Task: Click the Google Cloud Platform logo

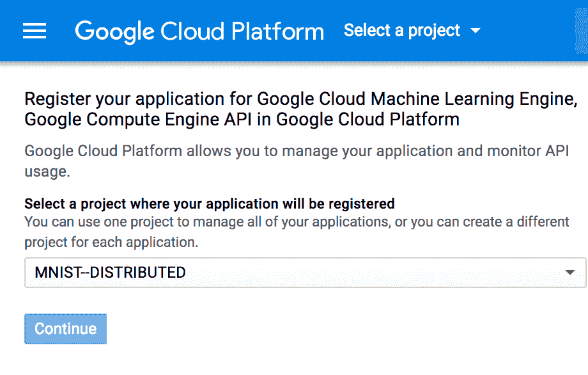Action: (x=199, y=31)
